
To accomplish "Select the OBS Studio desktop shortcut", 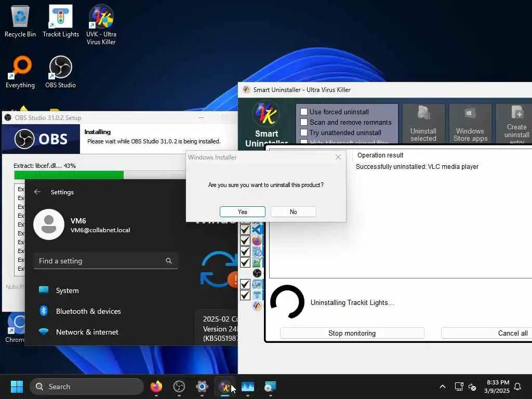I will click(60, 72).
